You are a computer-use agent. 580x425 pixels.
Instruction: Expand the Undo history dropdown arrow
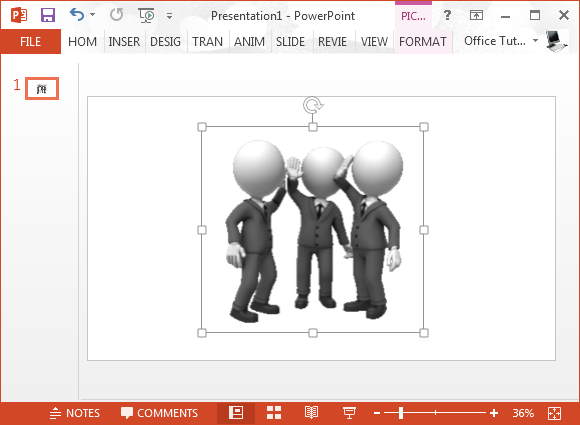(x=92, y=15)
